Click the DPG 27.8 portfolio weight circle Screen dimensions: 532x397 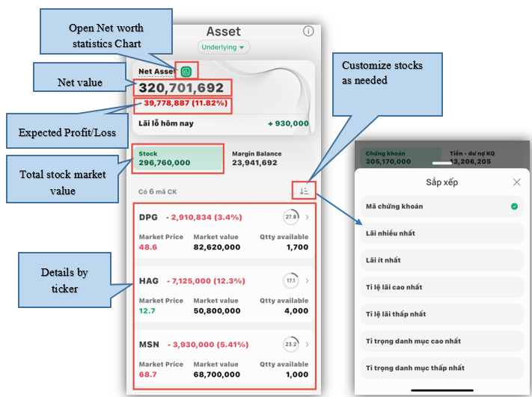point(290,217)
